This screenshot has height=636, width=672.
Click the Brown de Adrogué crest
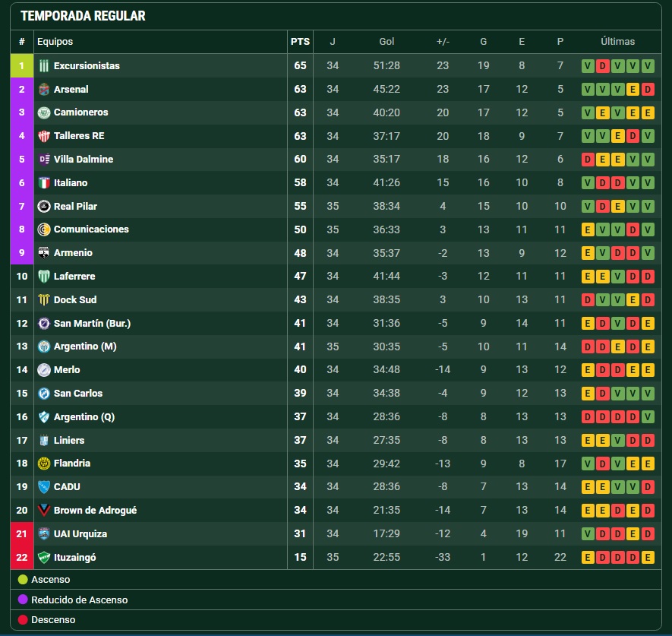tap(44, 511)
